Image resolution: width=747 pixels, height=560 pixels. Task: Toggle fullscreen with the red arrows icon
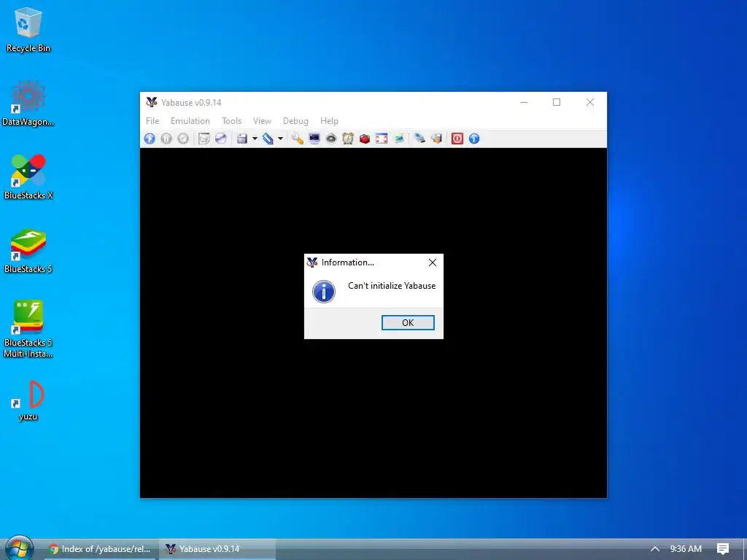point(382,139)
